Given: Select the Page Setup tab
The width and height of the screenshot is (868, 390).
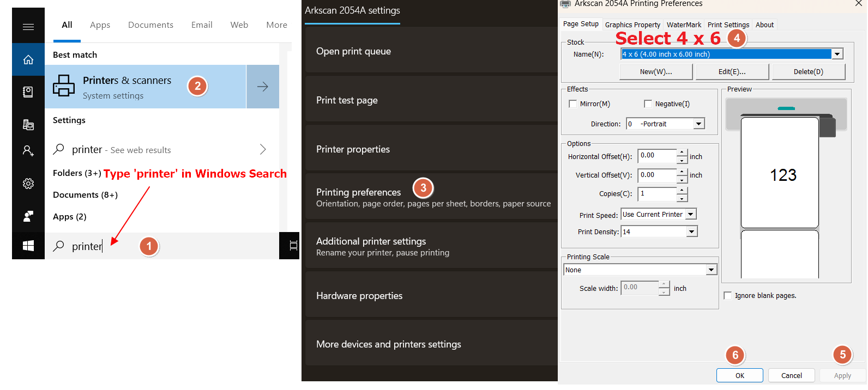Looking at the screenshot, I should point(581,24).
